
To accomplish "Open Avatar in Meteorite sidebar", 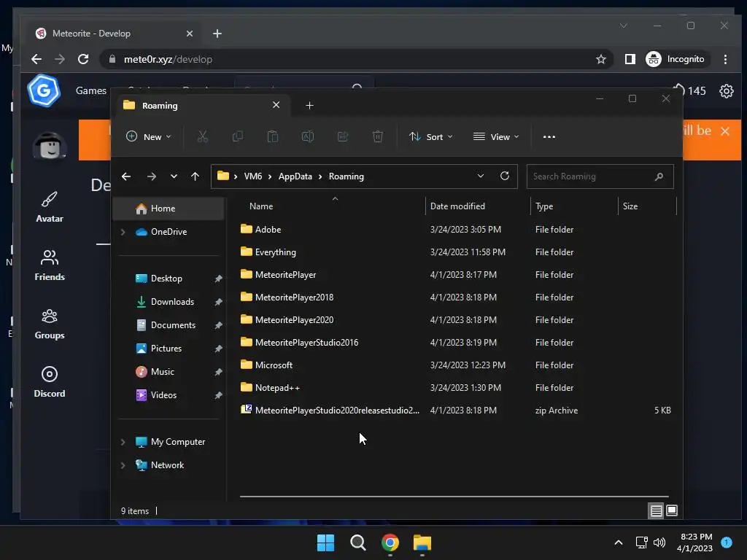I will pyautogui.click(x=50, y=207).
